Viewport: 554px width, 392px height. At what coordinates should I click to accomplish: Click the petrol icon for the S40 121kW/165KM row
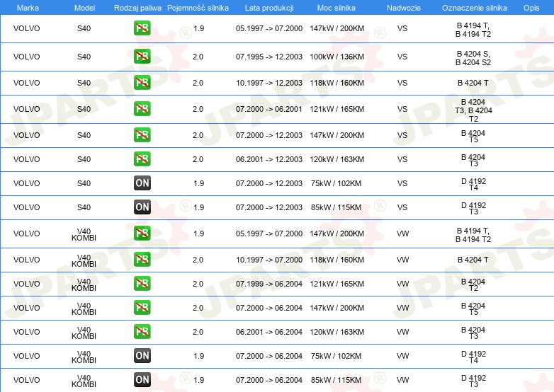[x=142, y=109]
